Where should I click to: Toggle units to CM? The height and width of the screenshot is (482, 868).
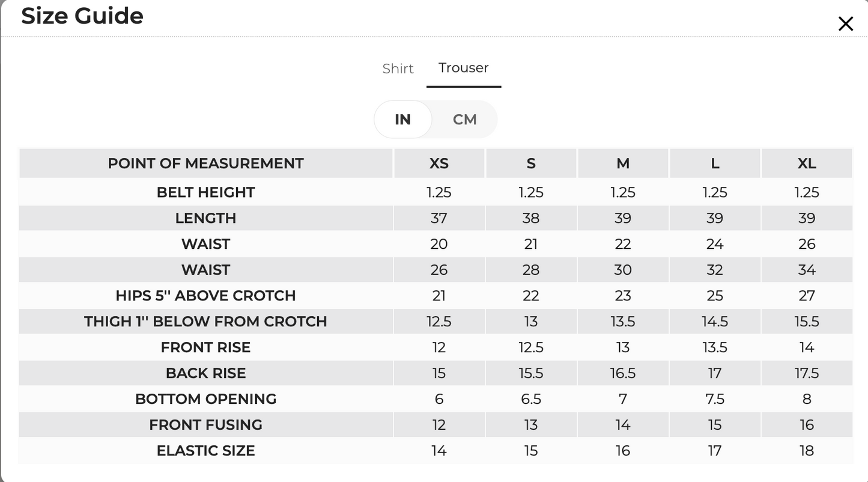(464, 120)
